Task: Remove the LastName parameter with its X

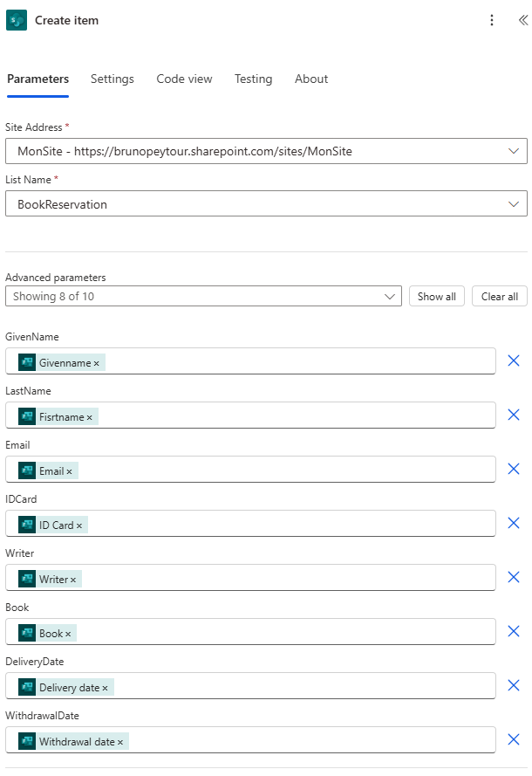Action: point(514,415)
